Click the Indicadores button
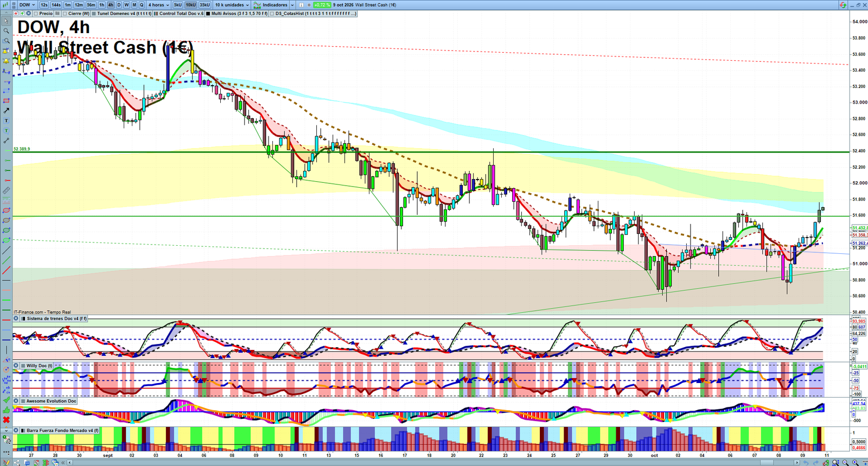This screenshot has width=868, height=466. 271,5
